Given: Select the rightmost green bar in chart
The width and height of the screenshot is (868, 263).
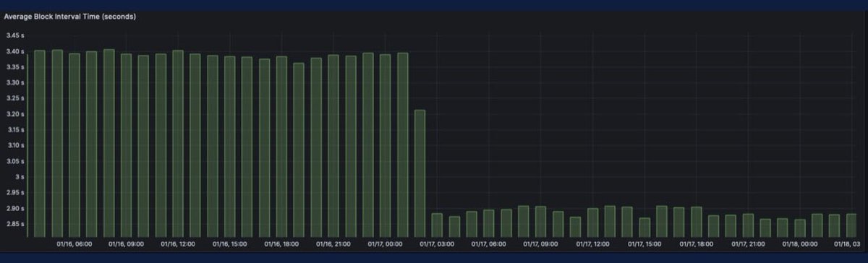Looking at the screenshot, I should tap(851, 225).
